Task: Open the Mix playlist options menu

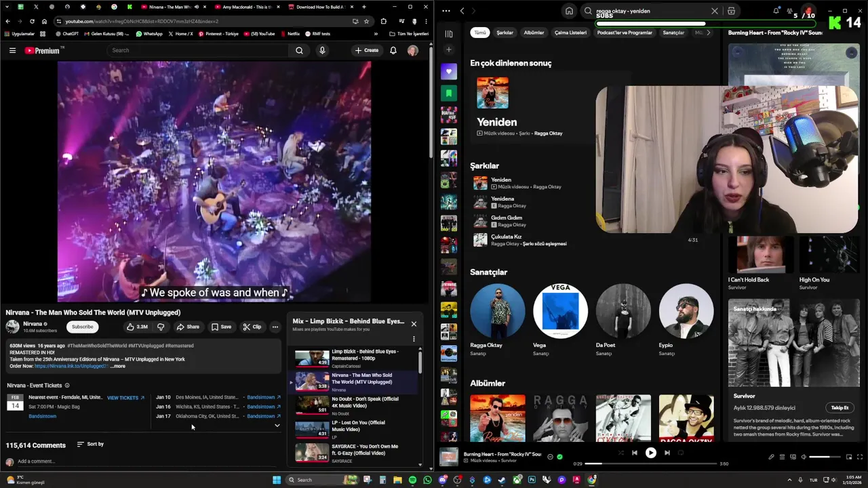Action: click(x=414, y=339)
